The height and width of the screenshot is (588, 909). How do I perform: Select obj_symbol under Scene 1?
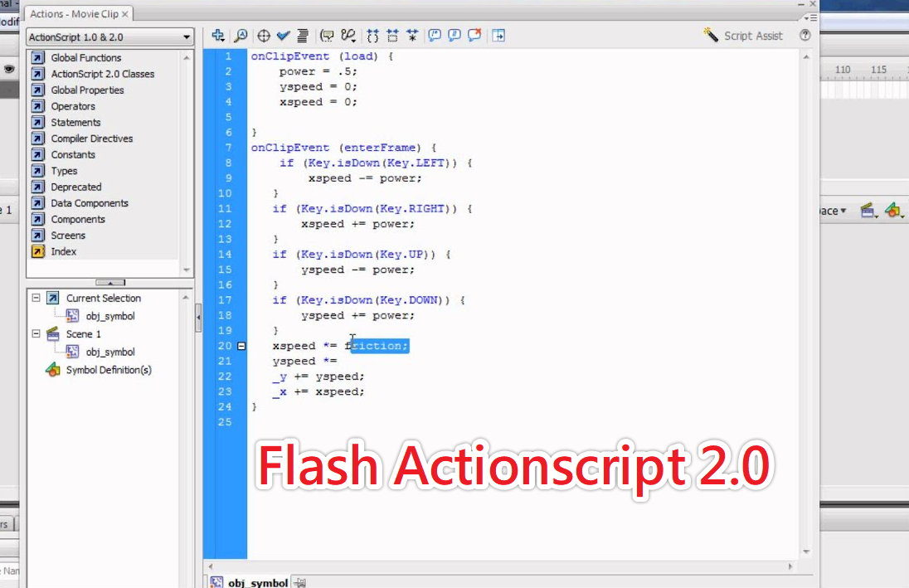[110, 352]
